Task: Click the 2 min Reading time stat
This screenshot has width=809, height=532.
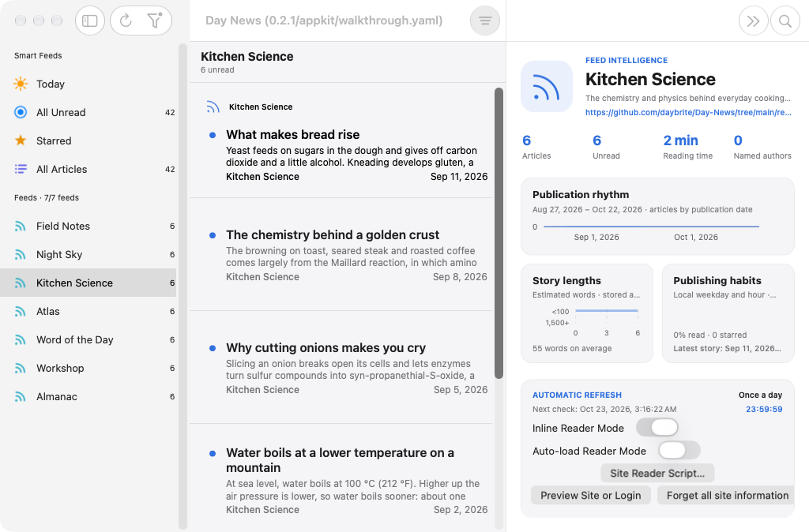Action: [x=688, y=147]
